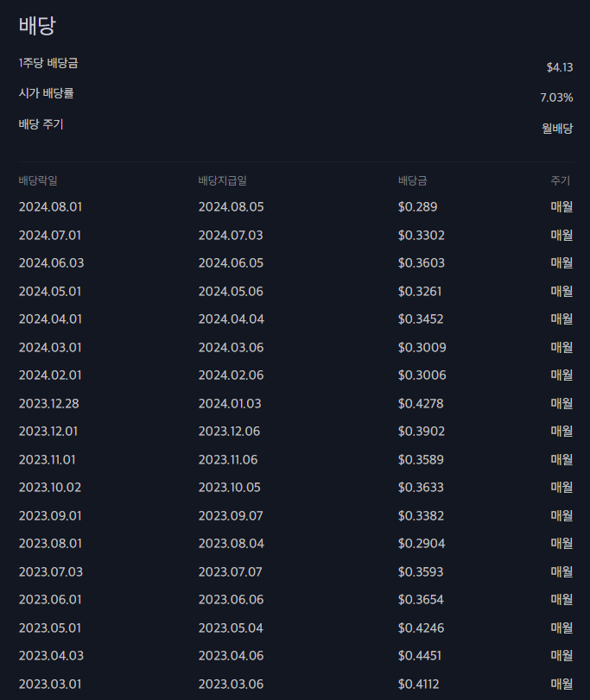Click the 주기 column header
590x700 pixels.
coord(560,180)
